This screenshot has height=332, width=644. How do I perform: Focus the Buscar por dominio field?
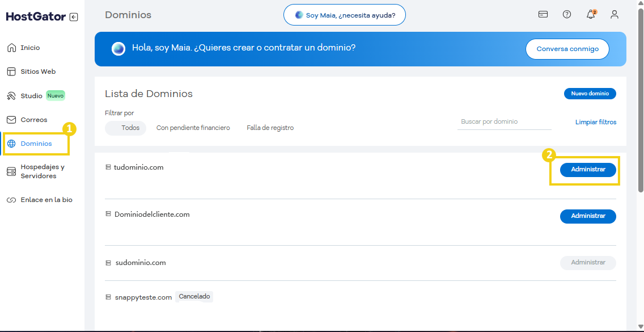tap(505, 122)
